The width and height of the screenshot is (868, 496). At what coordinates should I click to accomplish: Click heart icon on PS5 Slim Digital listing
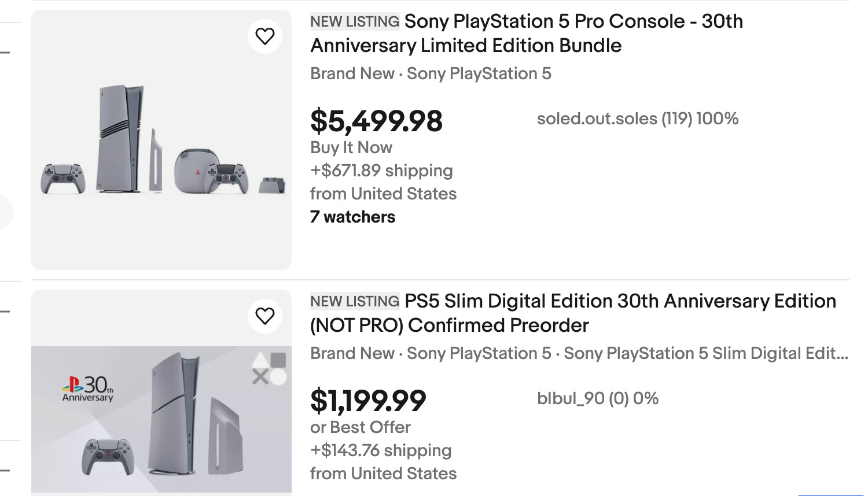coord(265,316)
